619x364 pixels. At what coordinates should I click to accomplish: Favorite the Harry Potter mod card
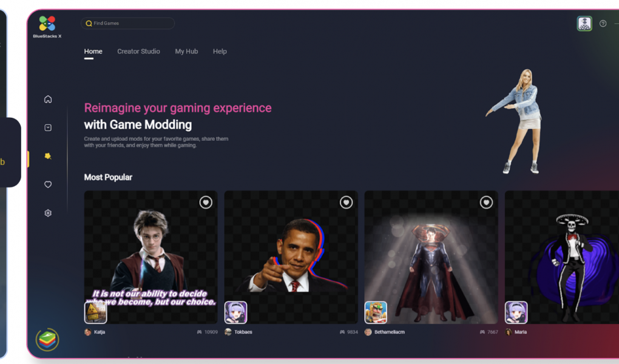tap(205, 203)
